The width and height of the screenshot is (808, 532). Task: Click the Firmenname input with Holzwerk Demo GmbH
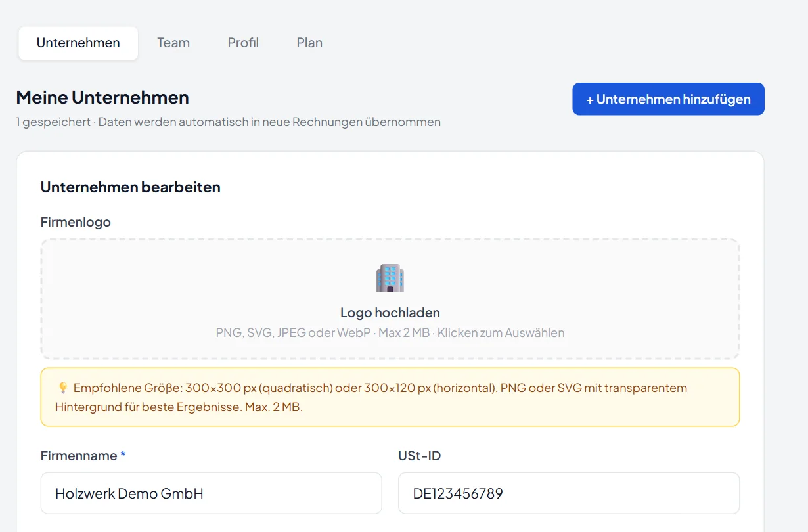pos(211,493)
